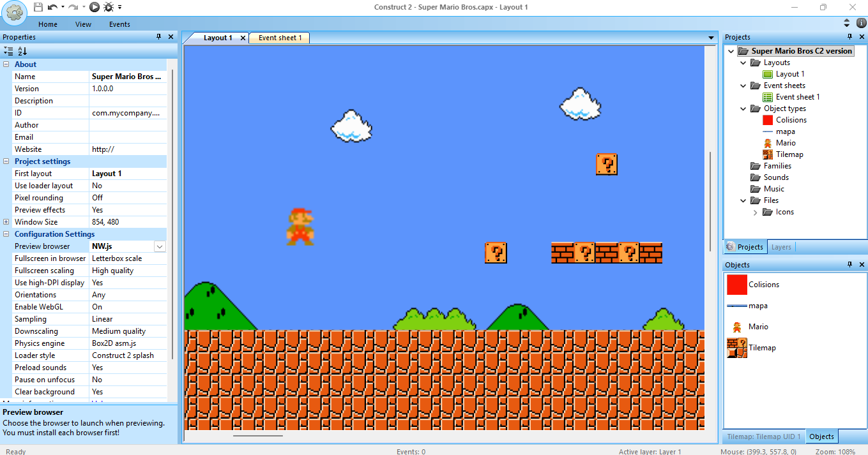
Task: Run layout with the Play icon
Action: (x=95, y=7)
